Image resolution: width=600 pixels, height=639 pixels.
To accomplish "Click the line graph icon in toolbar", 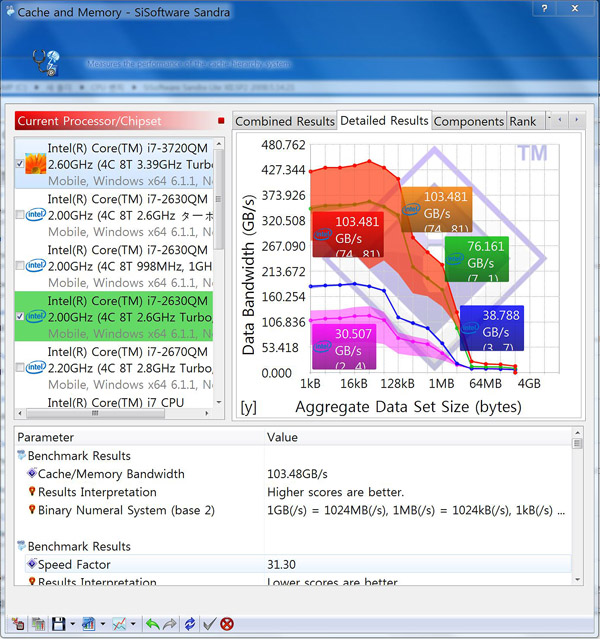I will 119,624.
